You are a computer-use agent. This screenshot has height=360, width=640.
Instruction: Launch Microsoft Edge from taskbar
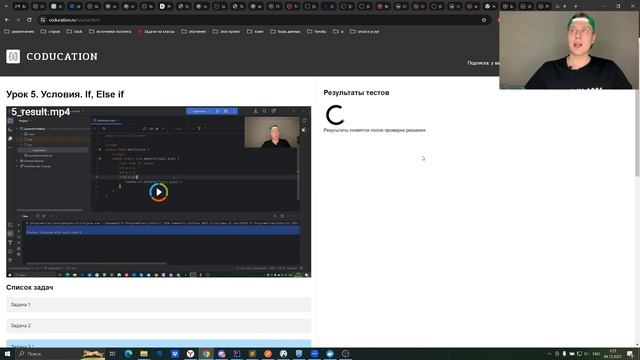click(128, 354)
